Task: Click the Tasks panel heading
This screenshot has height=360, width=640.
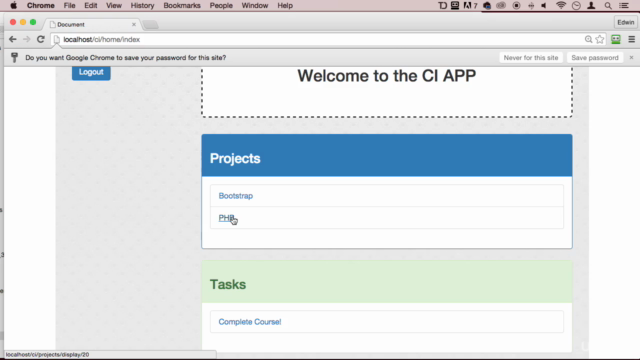Action: pos(228,284)
